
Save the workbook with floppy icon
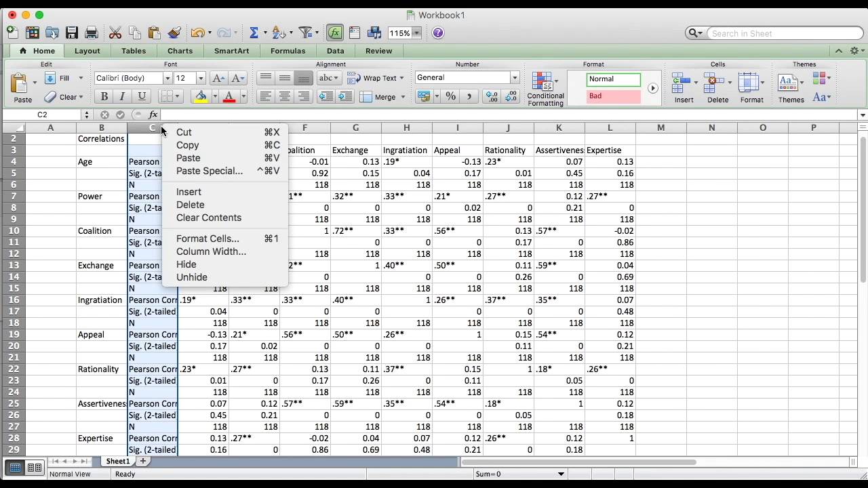point(72,33)
